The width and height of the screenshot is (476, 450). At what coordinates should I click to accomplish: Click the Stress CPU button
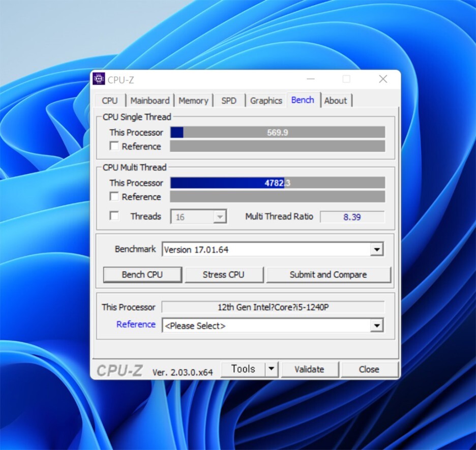point(224,275)
